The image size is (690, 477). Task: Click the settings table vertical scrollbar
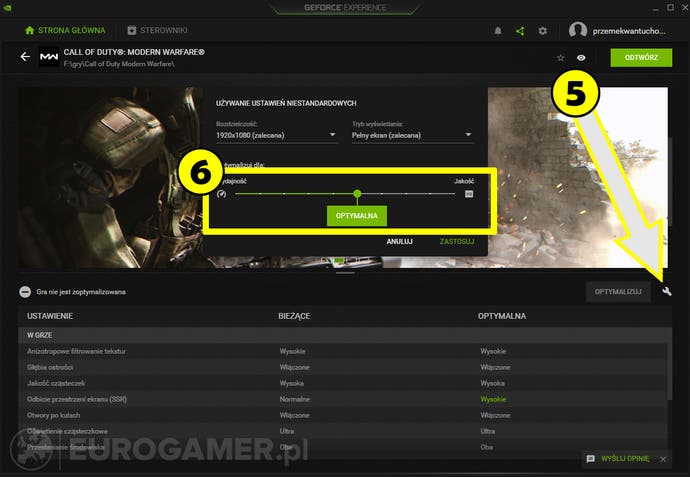click(x=670, y=372)
